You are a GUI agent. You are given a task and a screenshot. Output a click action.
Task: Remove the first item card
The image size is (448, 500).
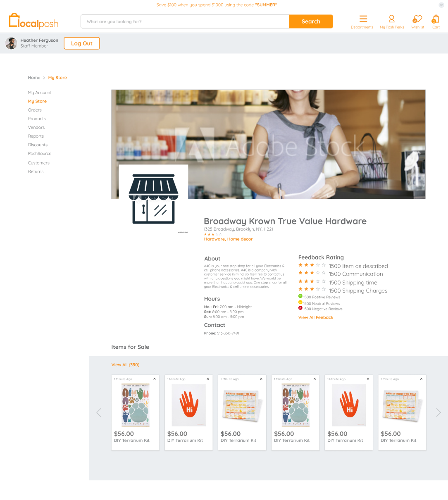tap(155, 379)
